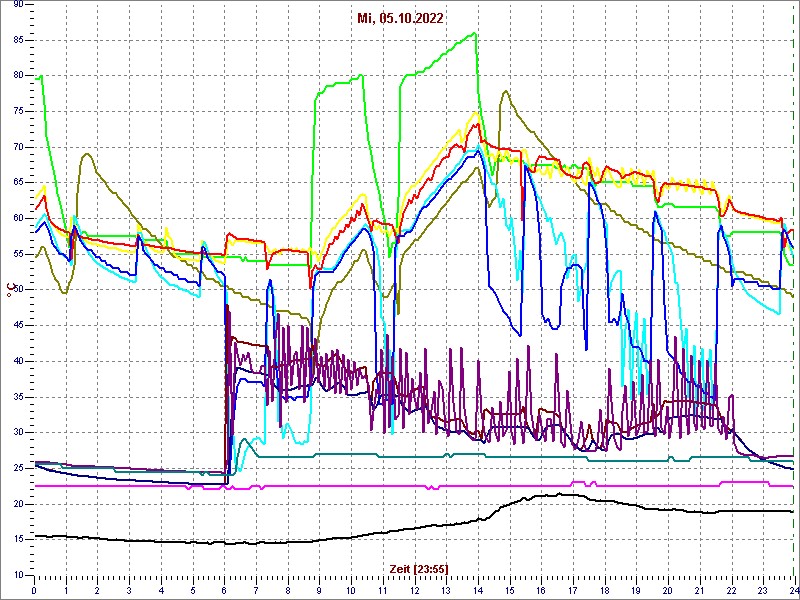Click temperature axis value 90
This screenshot has height=600, width=800.
18,5
